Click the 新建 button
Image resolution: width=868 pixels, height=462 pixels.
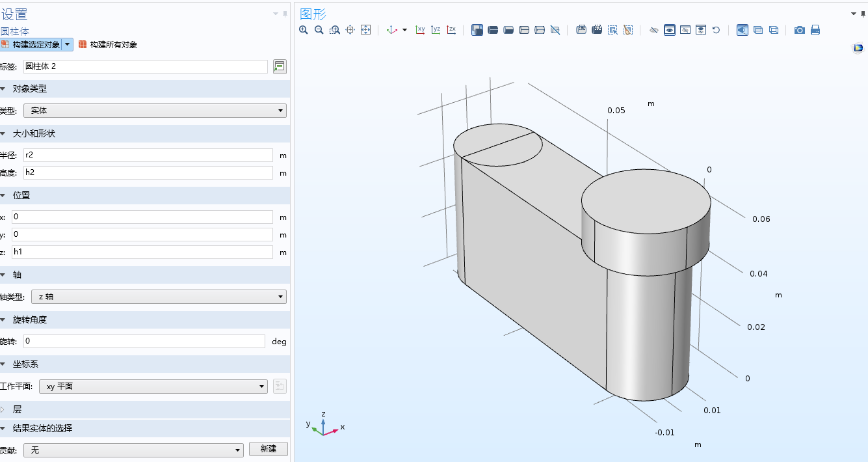coord(269,449)
